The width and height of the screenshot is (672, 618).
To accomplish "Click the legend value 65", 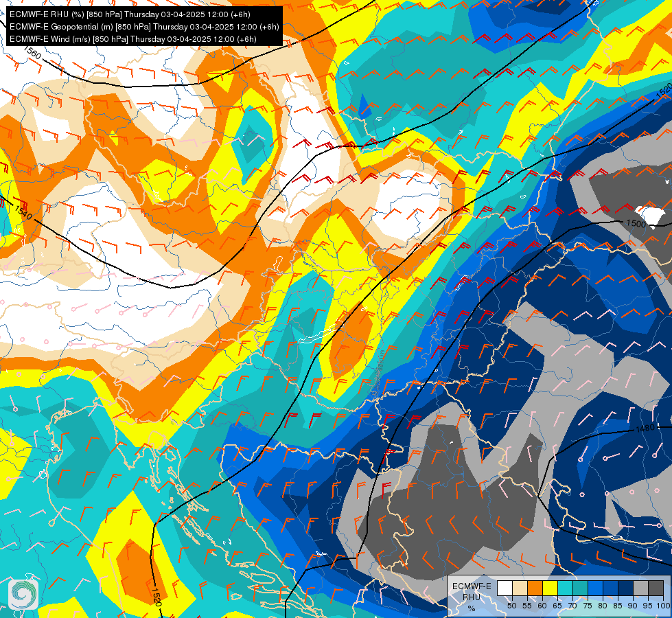I will (x=557, y=606).
